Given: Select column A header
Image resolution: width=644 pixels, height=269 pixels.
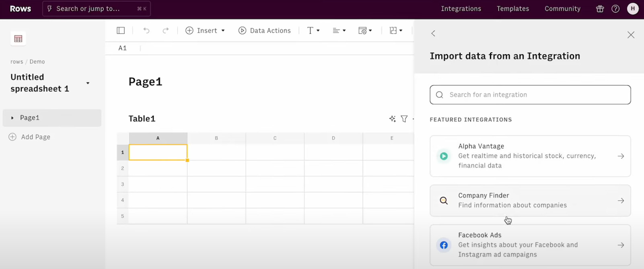Looking at the screenshot, I should coord(158,138).
